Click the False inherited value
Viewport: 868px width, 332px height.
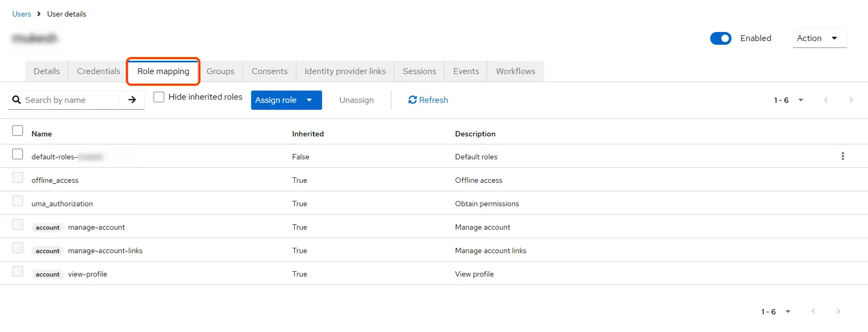pos(301,157)
